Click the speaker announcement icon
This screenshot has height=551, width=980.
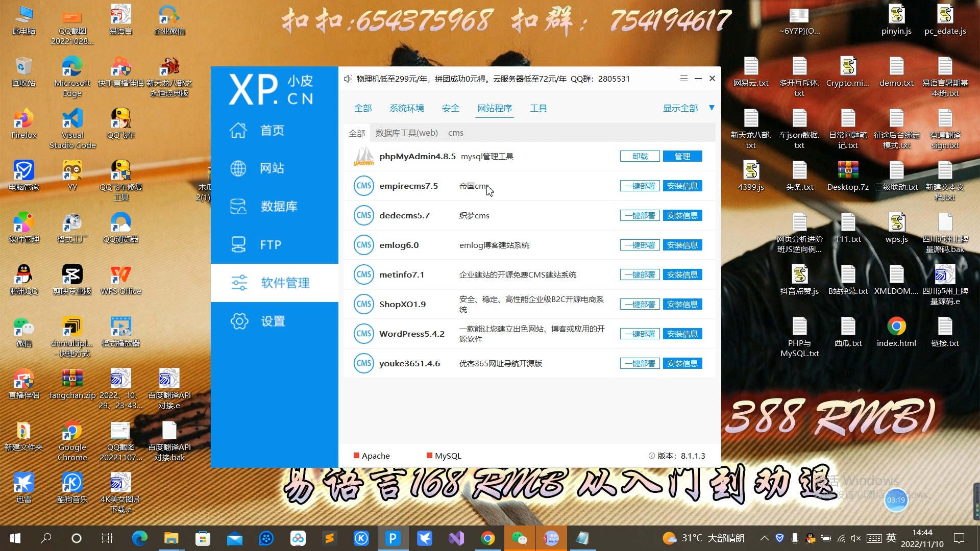(x=348, y=79)
